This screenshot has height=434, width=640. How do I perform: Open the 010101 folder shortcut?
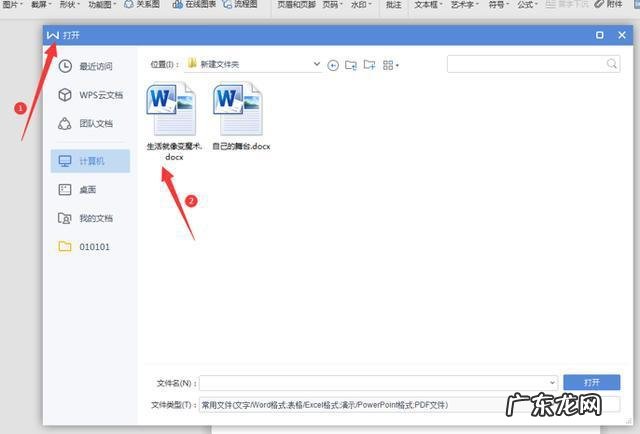coord(84,247)
